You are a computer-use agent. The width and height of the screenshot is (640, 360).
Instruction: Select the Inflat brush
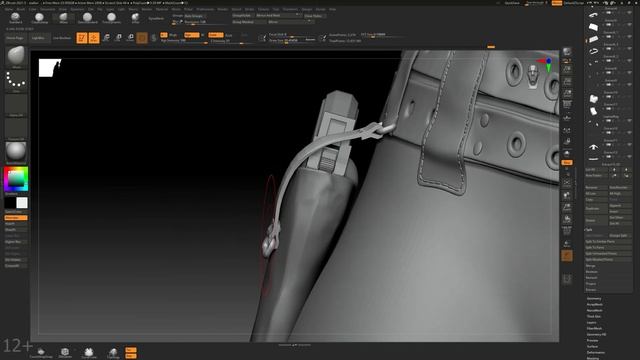click(136, 18)
